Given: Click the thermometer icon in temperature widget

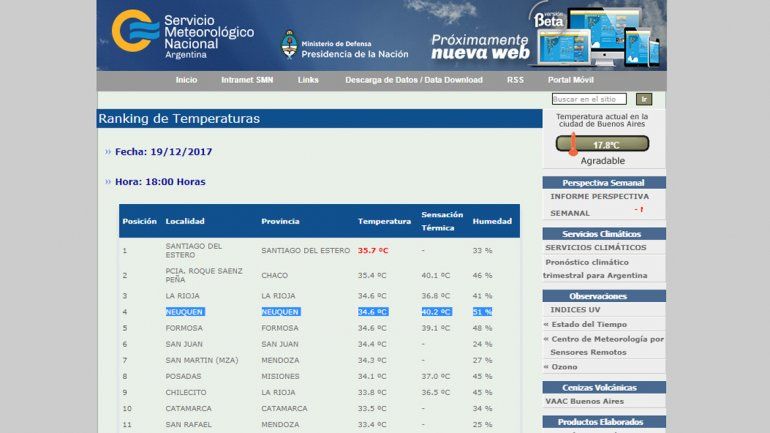Looking at the screenshot, I should (x=573, y=144).
